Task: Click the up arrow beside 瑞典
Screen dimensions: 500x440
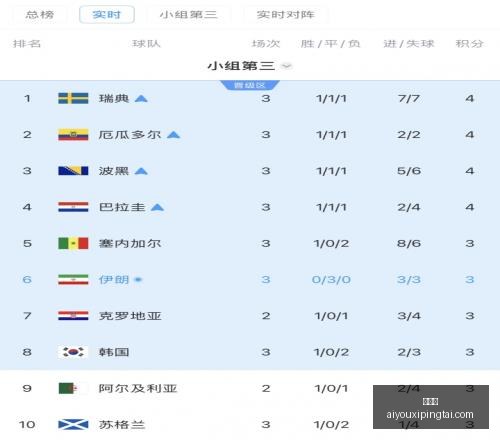Action: [x=141, y=99]
